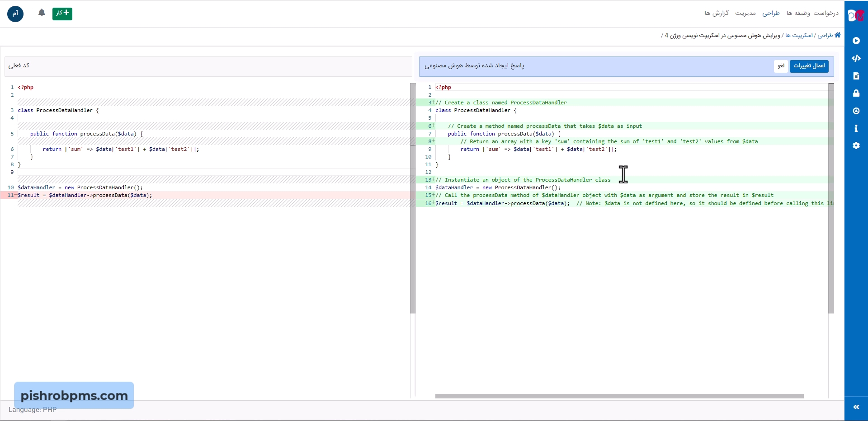Image resolution: width=868 pixels, height=421 pixels.
Task: Select the 'درخواست' menu item
Action: (x=826, y=13)
